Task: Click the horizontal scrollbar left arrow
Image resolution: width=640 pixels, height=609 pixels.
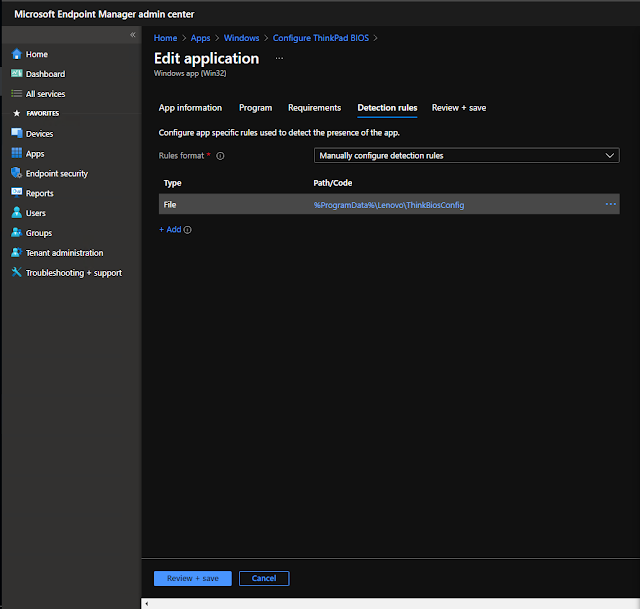Action: click(x=147, y=604)
